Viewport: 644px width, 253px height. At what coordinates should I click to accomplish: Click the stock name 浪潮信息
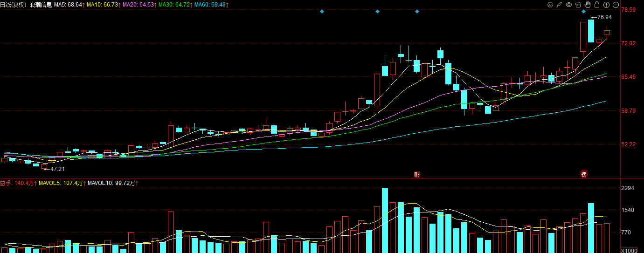point(41,4)
